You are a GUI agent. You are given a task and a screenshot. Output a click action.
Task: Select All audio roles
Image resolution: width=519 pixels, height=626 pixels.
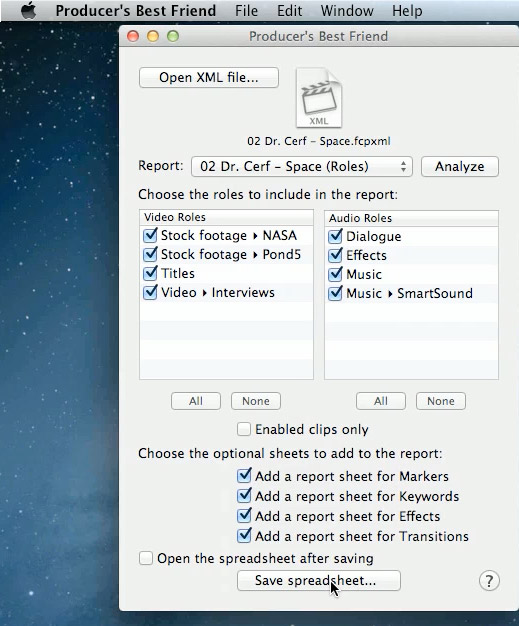381,401
